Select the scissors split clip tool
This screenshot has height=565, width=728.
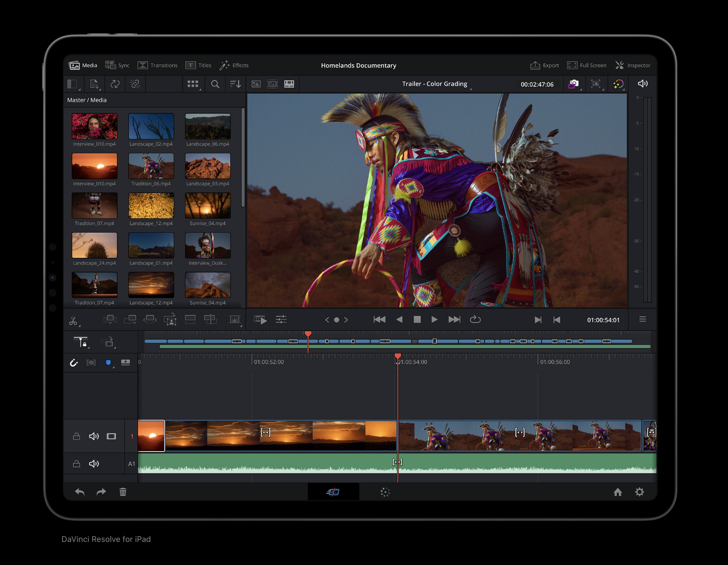click(73, 320)
